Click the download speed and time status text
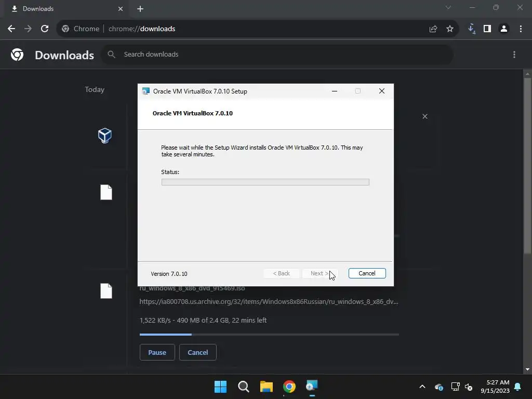The image size is (532, 399). point(203,320)
